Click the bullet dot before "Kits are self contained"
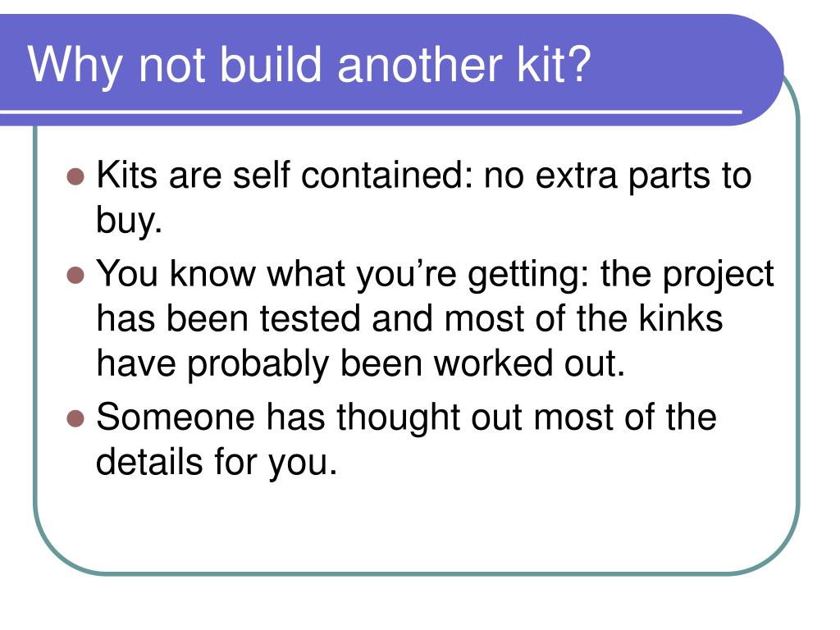The height and width of the screenshot is (630, 840). [x=76, y=177]
